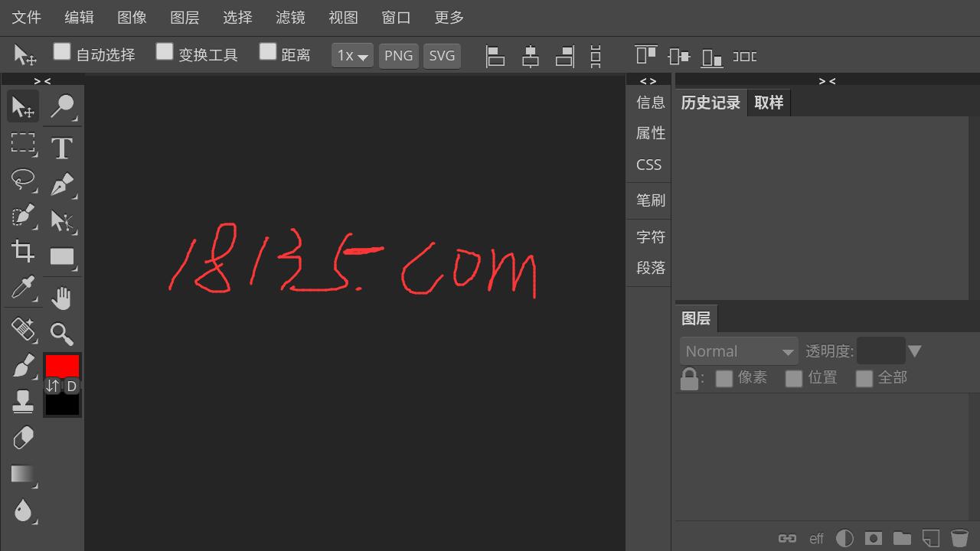Select the Rectangular Marquee tool
The image size is (980, 551).
click(23, 143)
